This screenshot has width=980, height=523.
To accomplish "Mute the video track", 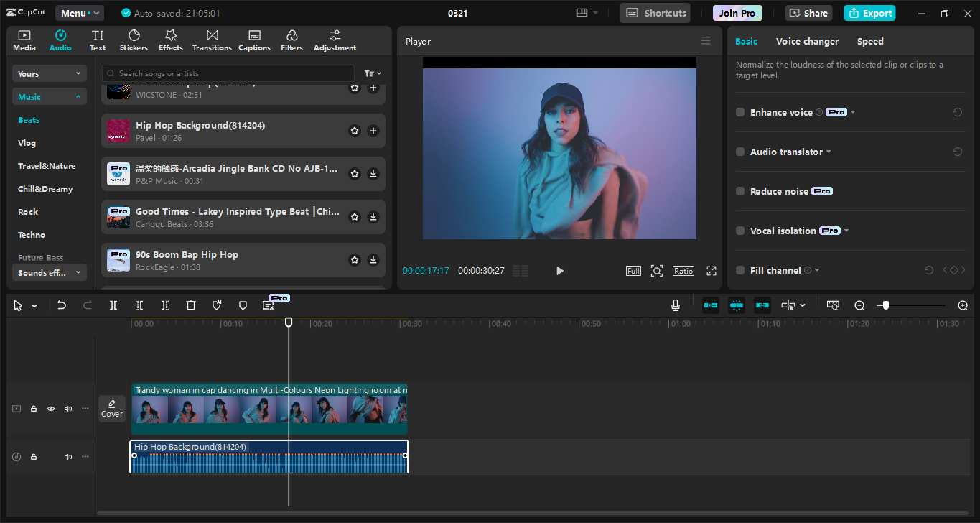I will 67,408.
